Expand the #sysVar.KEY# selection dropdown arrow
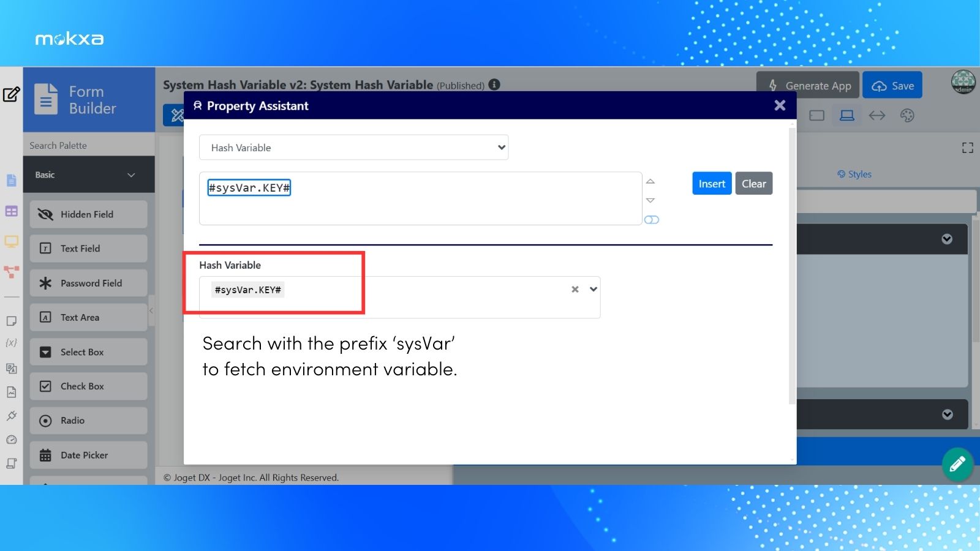 [593, 290]
